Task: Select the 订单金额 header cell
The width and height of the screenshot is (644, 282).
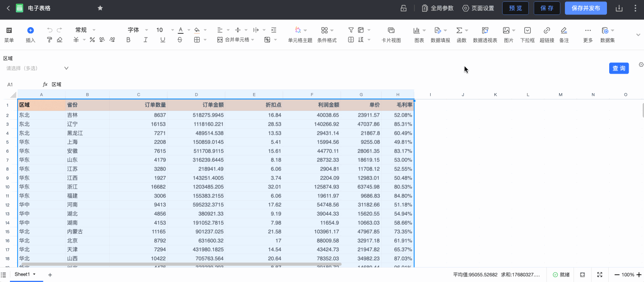Action: click(x=196, y=105)
